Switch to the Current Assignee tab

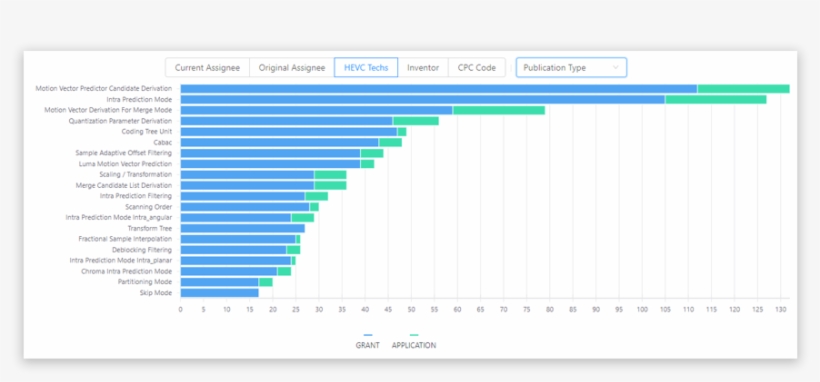point(207,68)
